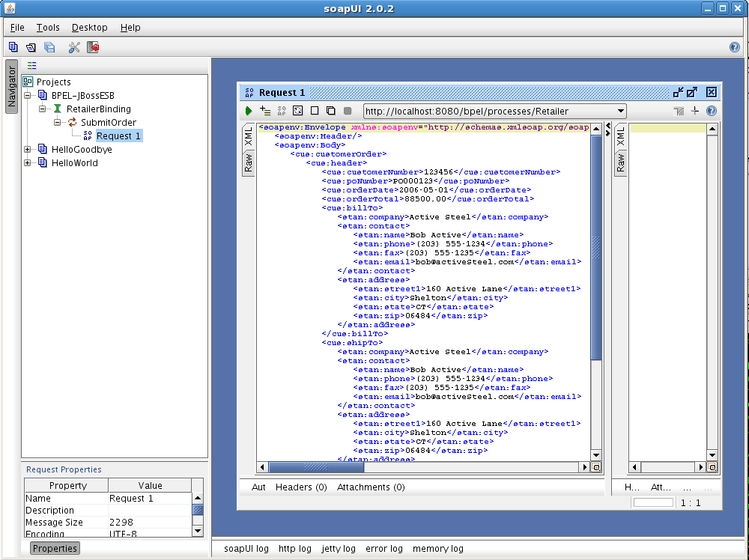Click the add-to-test-case plus icon
The image size is (749, 560).
tap(265, 112)
